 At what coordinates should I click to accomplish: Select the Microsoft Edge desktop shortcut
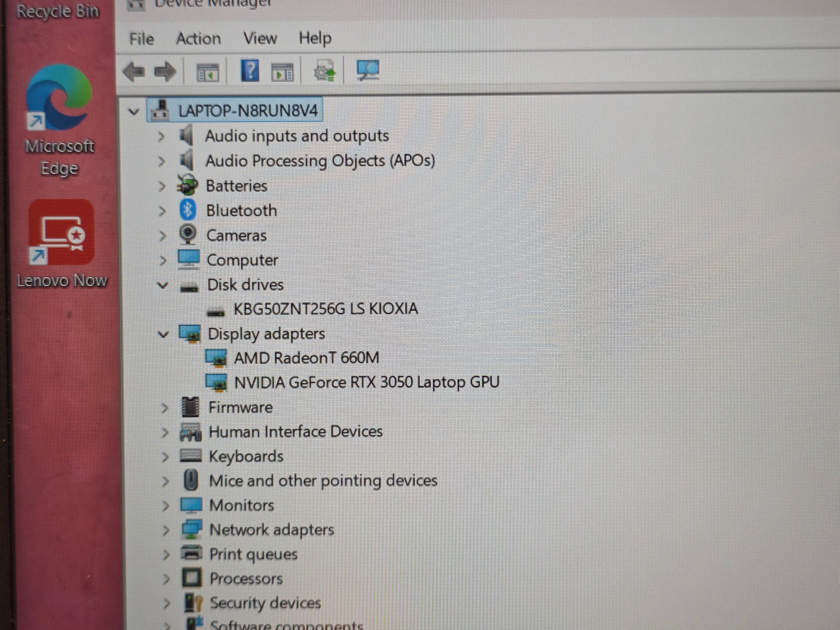pos(59,120)
